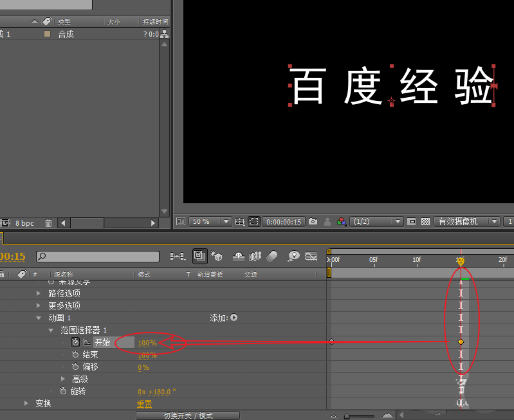Screen dimensions: 514x420
Task: Collapse the 范围选择器 1 group
Action: (51, 330)
